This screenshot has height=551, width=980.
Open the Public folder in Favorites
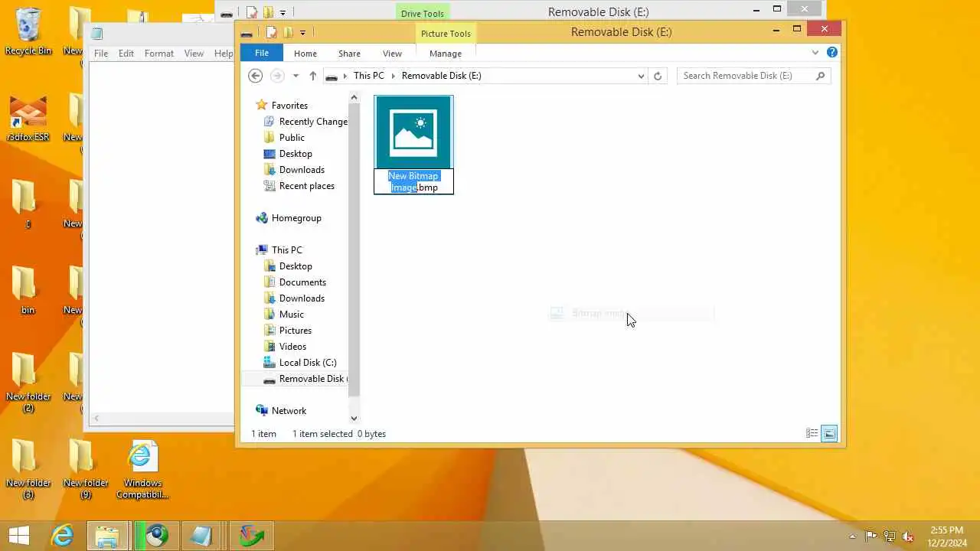tap(292, 138)
